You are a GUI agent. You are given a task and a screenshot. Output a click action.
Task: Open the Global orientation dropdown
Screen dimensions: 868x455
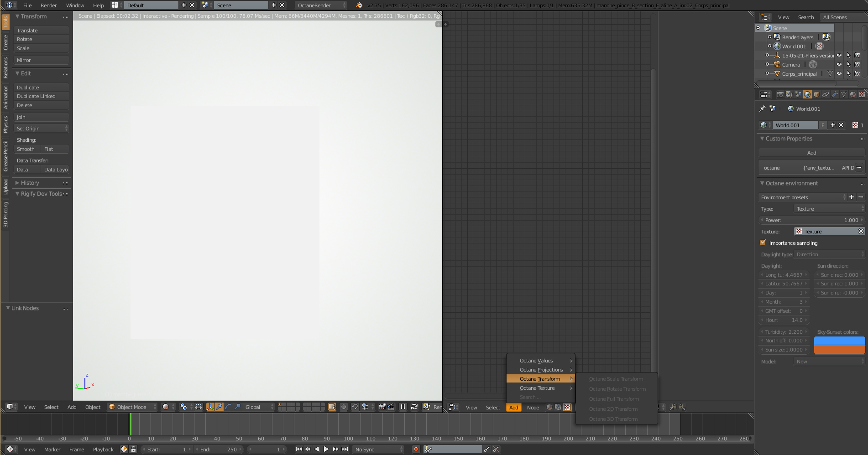[259, 407]
